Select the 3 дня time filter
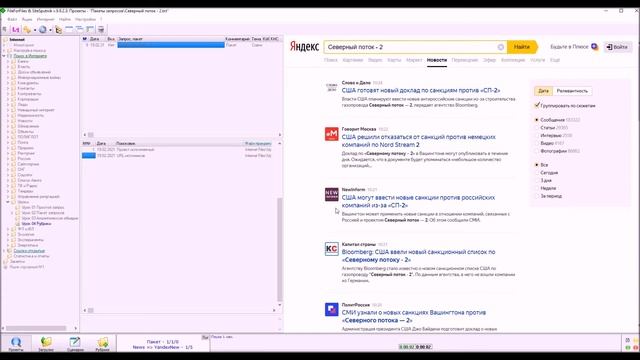 pyautogui.click(x=537, y=180)
